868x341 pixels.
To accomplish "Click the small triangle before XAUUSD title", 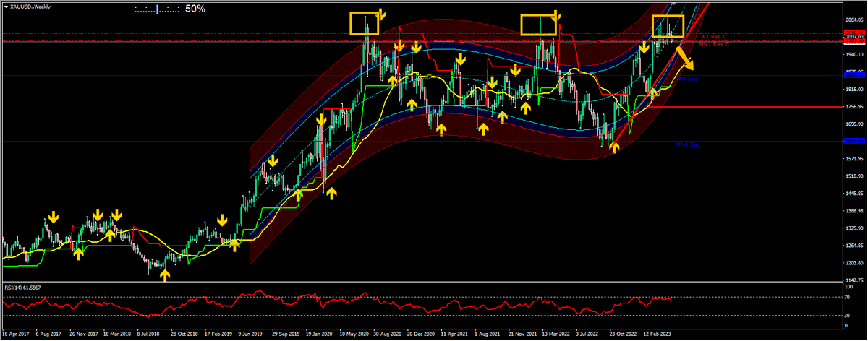I will [x=4, y=7].
